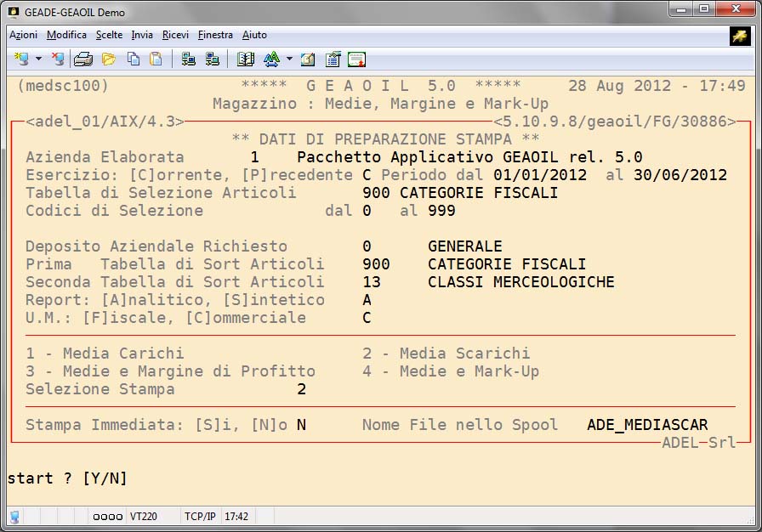Image resolution: width=762 pixels, height=532 pixels.
Task: Click the connection status icon in status bar
Action: 14,517
